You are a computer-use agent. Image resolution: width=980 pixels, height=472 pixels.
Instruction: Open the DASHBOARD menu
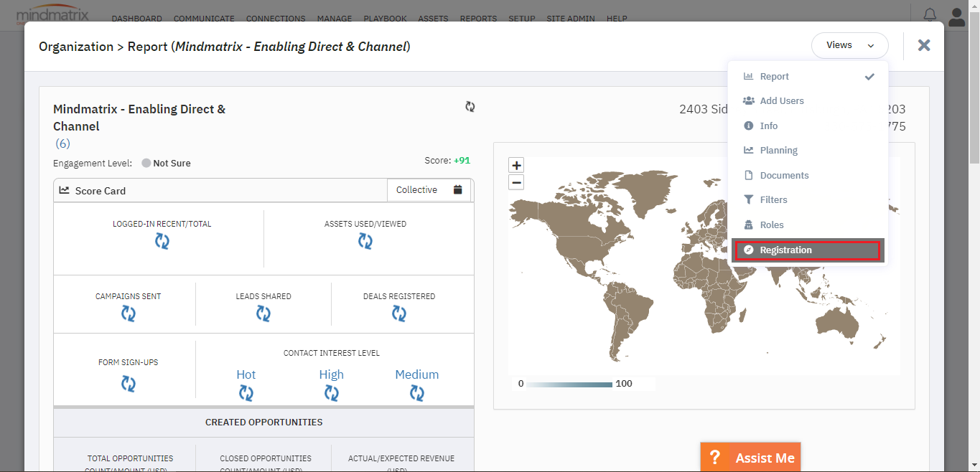click(137, 19)
